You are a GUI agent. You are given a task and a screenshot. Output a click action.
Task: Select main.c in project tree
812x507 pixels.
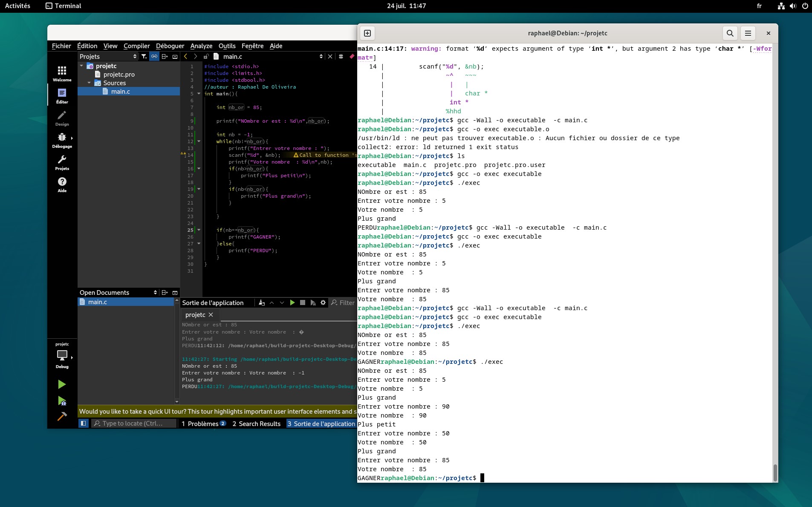click(x=120, y=92)
